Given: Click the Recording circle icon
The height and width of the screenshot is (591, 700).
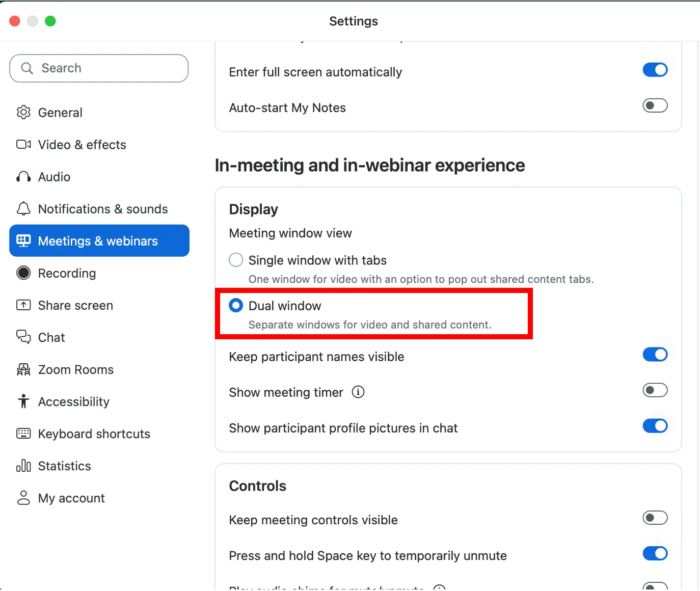Looking at the screenshot, I should click(23, 273).
